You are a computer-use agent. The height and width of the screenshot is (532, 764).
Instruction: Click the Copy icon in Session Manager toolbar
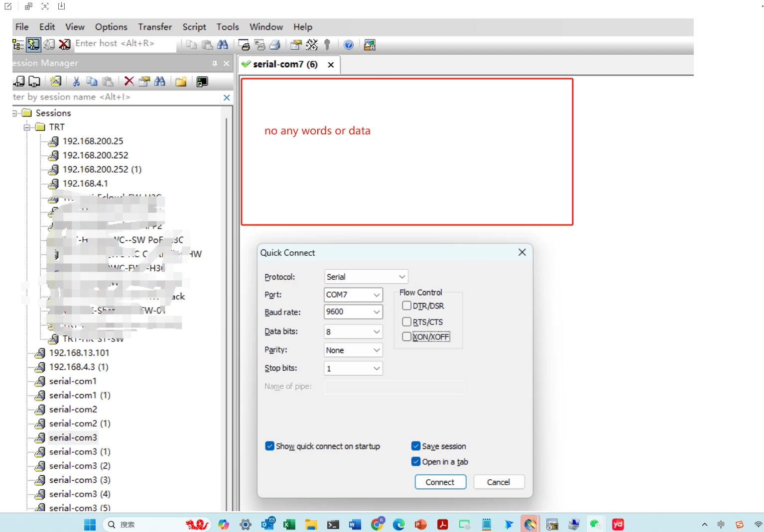tap(92, 81)
